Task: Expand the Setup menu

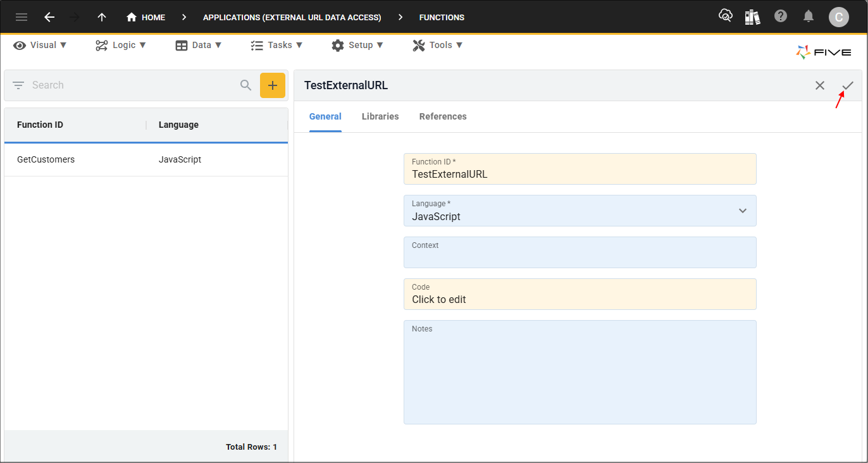Action: (x=357, y=45)
